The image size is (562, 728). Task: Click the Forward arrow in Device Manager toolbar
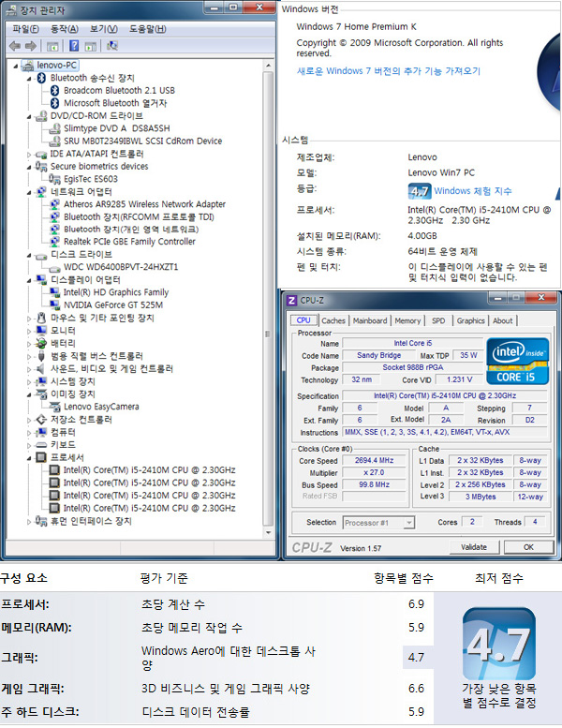[x=31, y=46]
